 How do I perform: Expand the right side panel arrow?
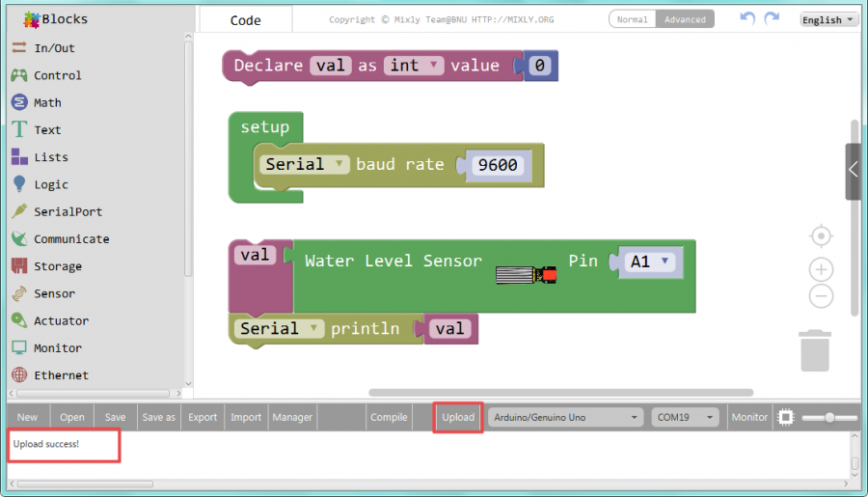[x=854, y=171]
